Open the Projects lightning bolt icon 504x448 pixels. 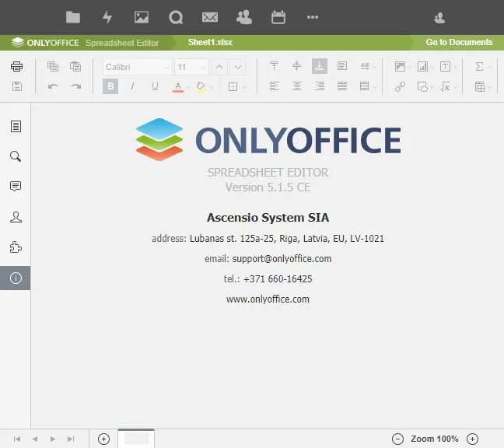click(x=107, y=17)
